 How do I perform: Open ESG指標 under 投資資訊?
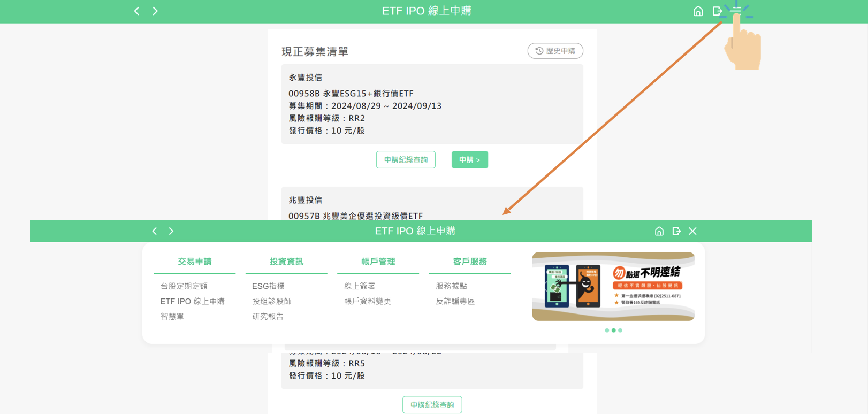(268, 286)
